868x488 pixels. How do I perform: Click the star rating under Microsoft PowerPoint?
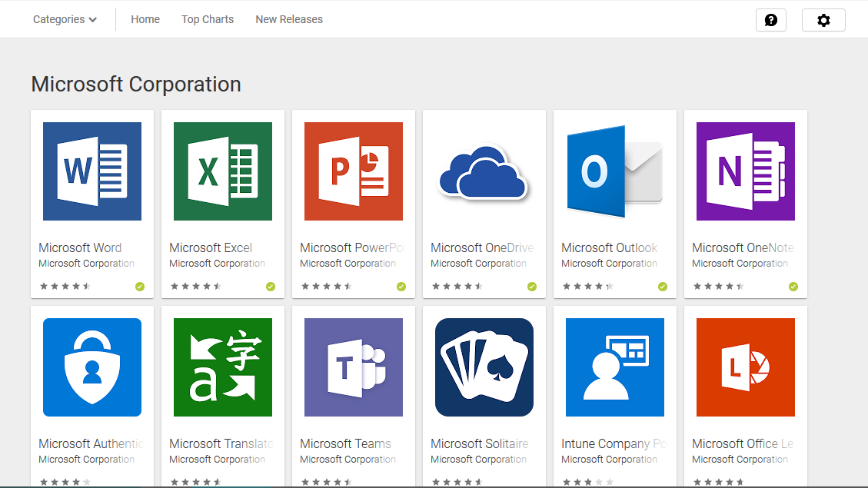pos(326,286)
